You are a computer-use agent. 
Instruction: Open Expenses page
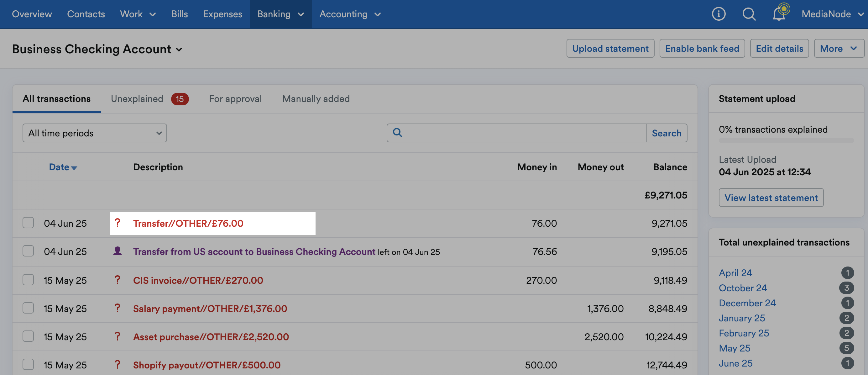tap(222, 14)
